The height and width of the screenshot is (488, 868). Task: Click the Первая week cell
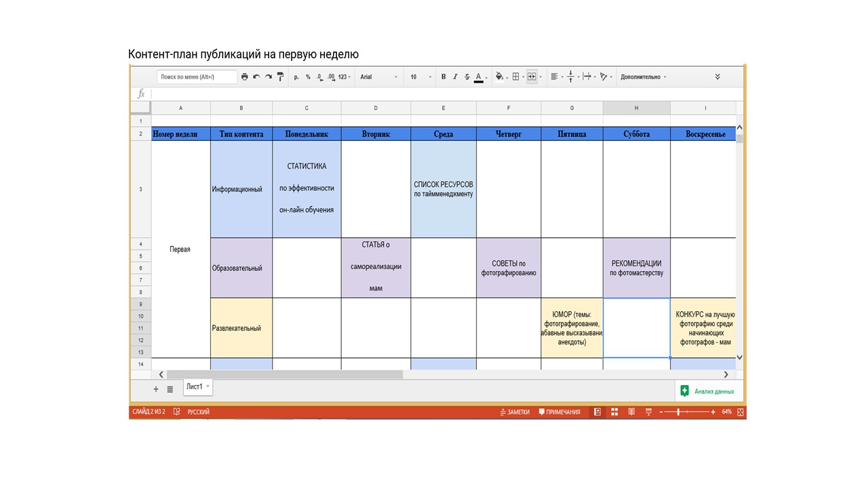pyautogui.click(x=180, y=249)
